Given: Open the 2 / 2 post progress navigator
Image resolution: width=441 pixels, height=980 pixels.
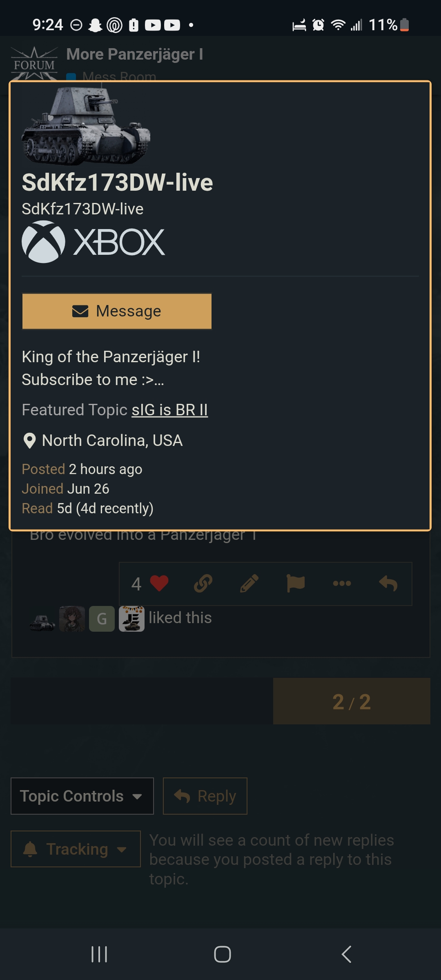Looking at the screenshot, I should point(352,702).
